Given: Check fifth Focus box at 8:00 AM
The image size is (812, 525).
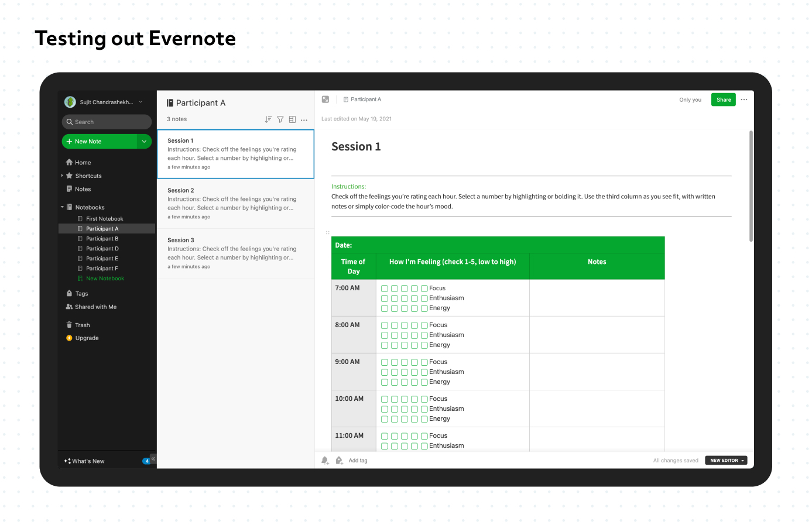Looking at the screenshot, I should [x=424, y=325].
